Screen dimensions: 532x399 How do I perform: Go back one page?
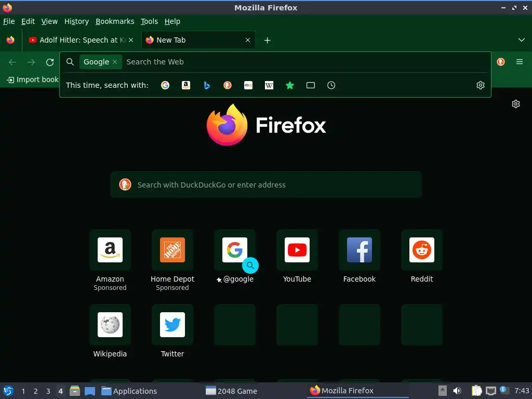click(12, 62)
